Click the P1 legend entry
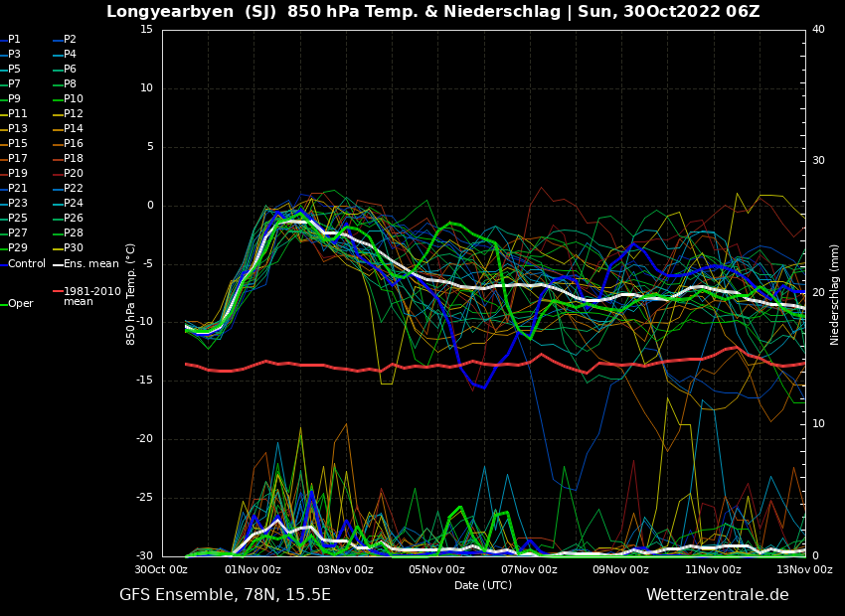Screen dimensions: 845x616 pyautogui.click(x=14, y=40)
